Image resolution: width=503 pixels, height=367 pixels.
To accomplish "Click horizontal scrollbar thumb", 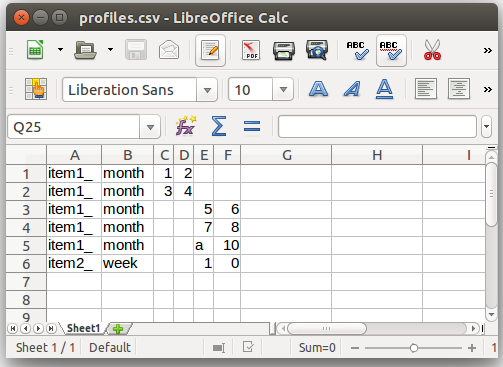I will click(327, 329).
